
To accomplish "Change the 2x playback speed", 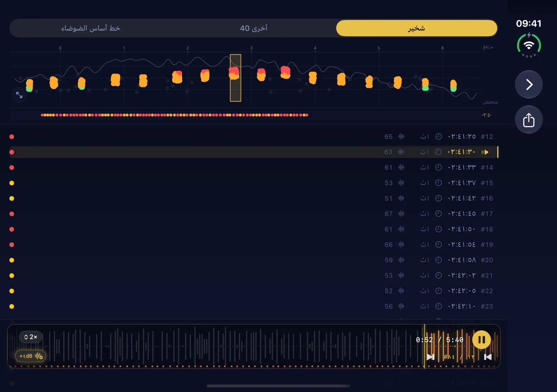I will [31, 337].
